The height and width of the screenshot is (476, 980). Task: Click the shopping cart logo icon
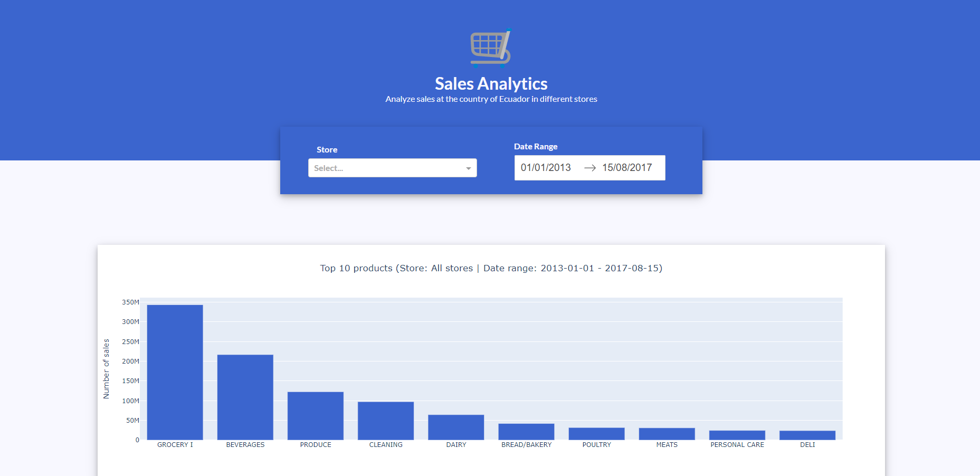tap(491, 48)
